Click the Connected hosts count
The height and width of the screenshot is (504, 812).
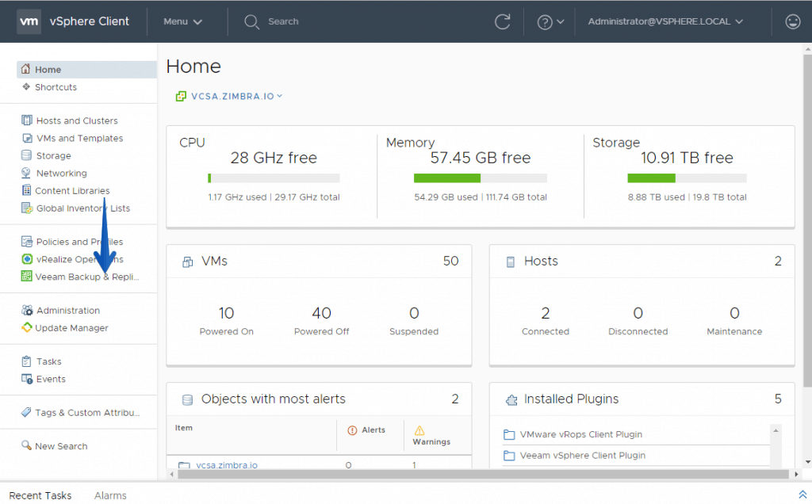click(x=546, y=313)
